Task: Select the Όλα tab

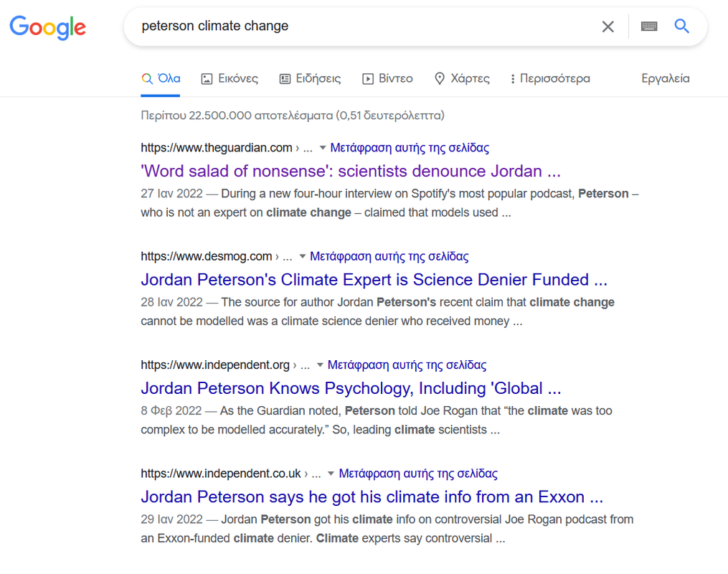Action: (x=161, y=78)
